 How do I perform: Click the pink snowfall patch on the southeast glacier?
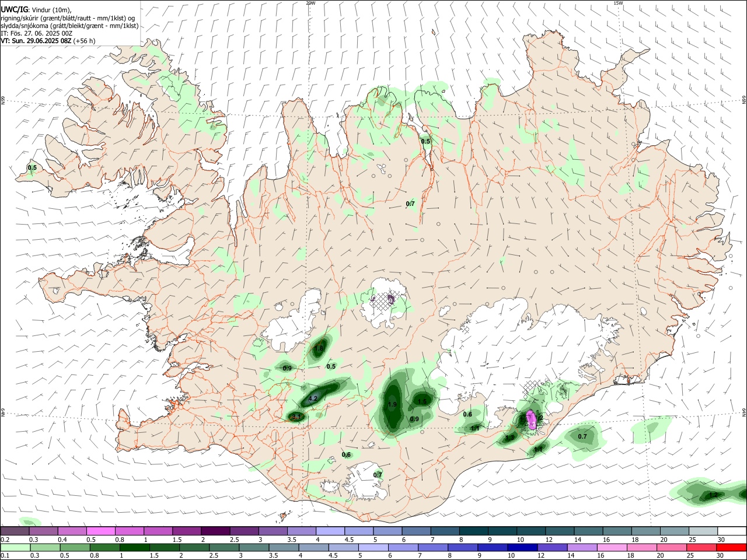tap(531, 420)
